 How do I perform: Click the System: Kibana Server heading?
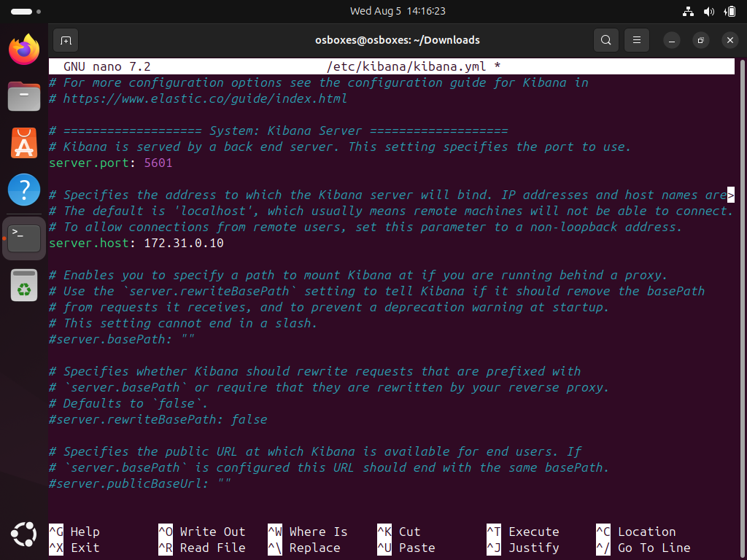(286, 131)
